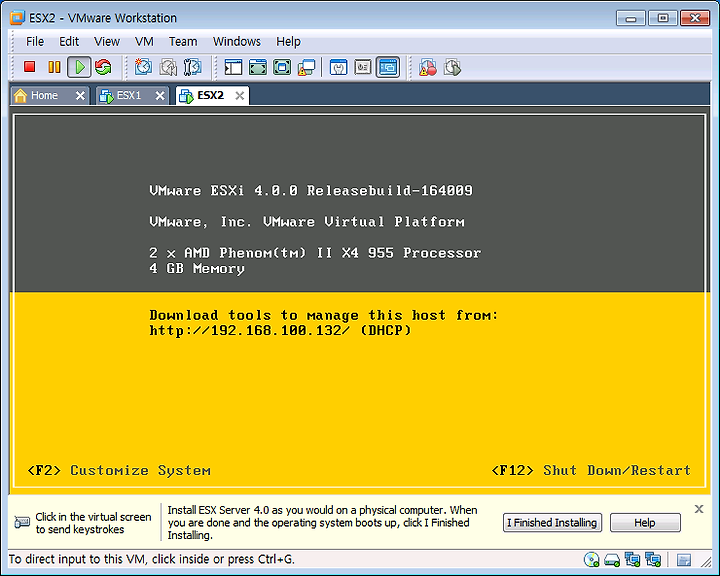Dismiss the install ESX Server message bar
This screenshot has height=576, width=720.
(699, 509)
